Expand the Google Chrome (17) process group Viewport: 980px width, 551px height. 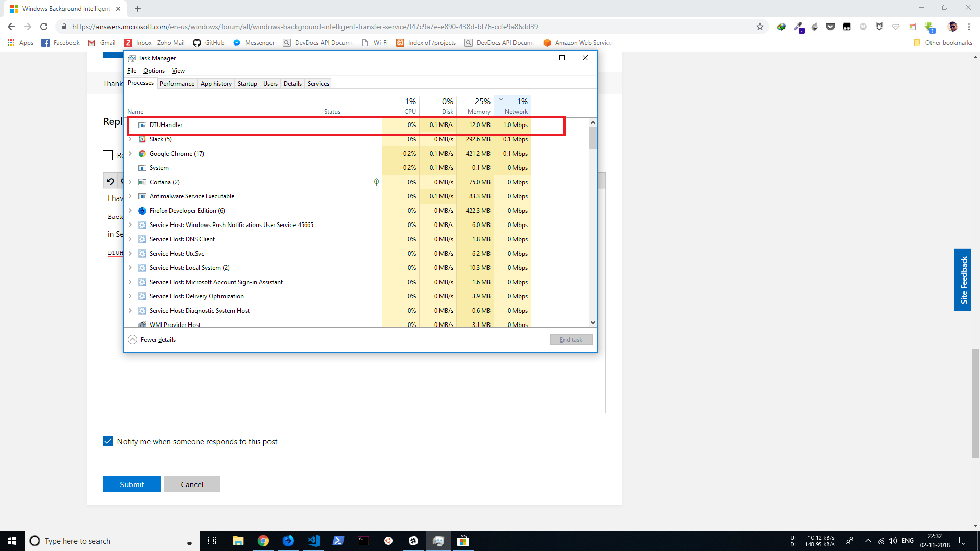[x=130, y=154]
